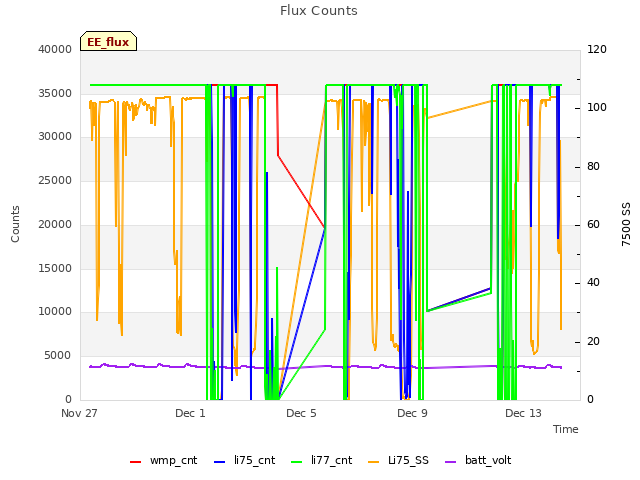Click the 20 right axis value
The width and height of the screenshot is (640, 480).
point(593,342)
